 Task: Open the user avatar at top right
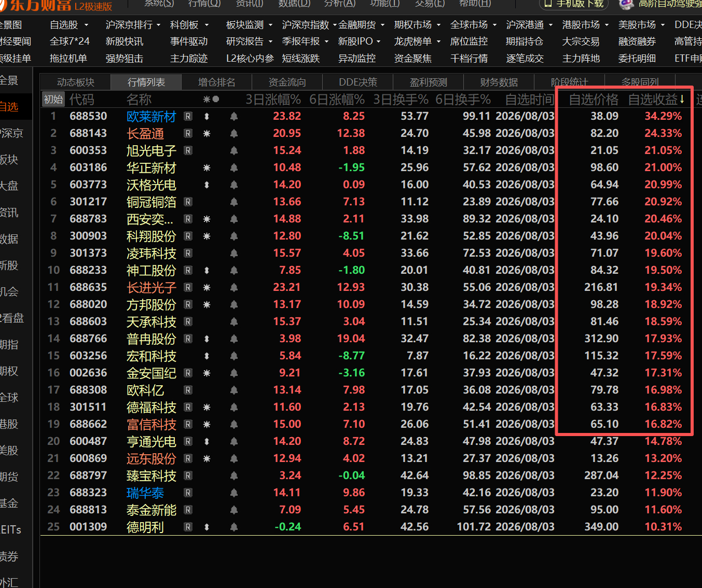627,4
